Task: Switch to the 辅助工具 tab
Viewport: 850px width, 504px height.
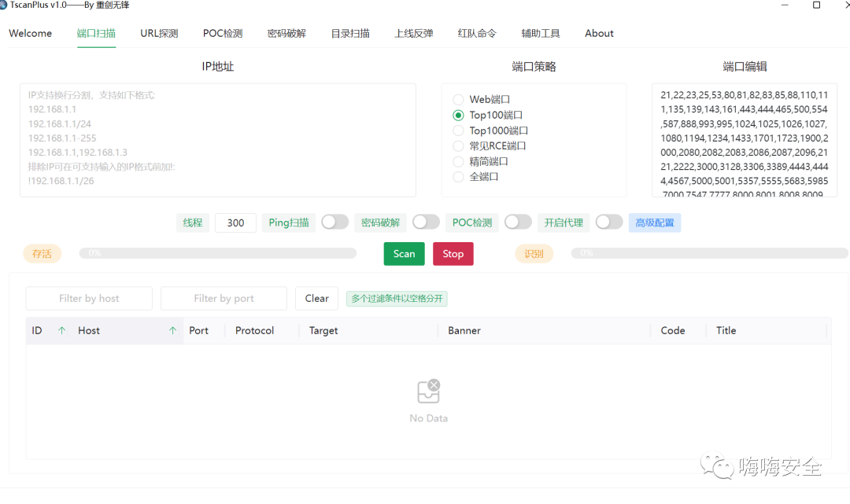Action: click(540, 33)
